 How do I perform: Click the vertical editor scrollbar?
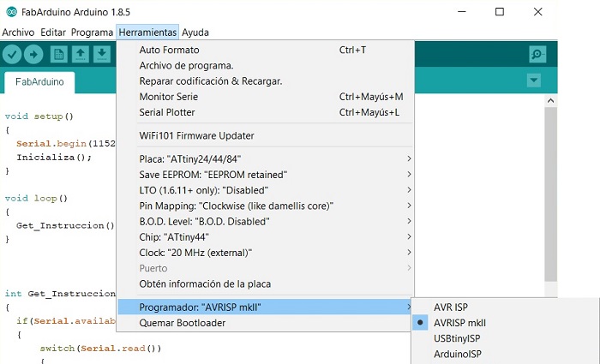click(550, 188)
